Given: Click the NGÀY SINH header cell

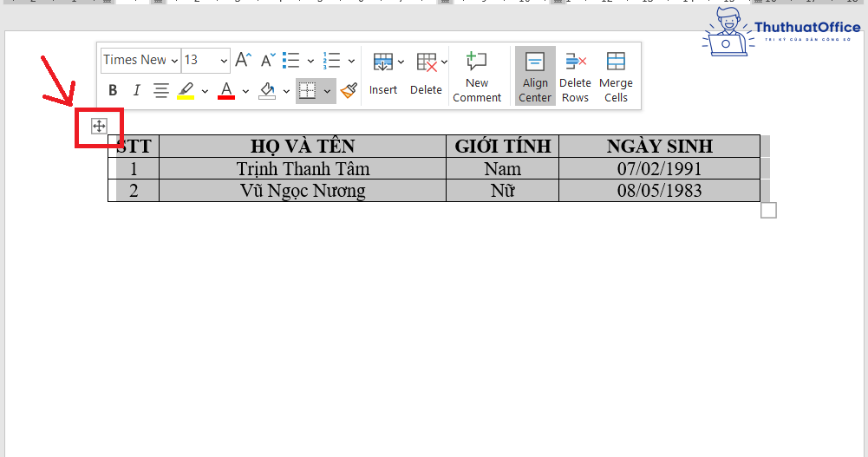Looking at the screenshot, I should coord(659,146).
